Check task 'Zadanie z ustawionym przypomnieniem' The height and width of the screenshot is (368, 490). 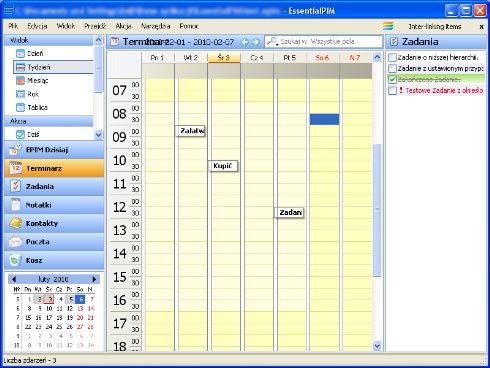click(392, 68)
